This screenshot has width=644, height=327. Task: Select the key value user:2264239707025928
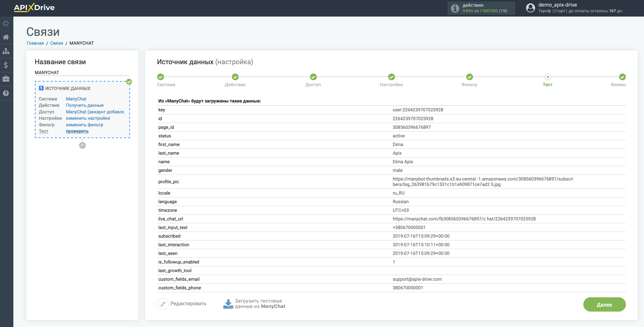[418, 110]
